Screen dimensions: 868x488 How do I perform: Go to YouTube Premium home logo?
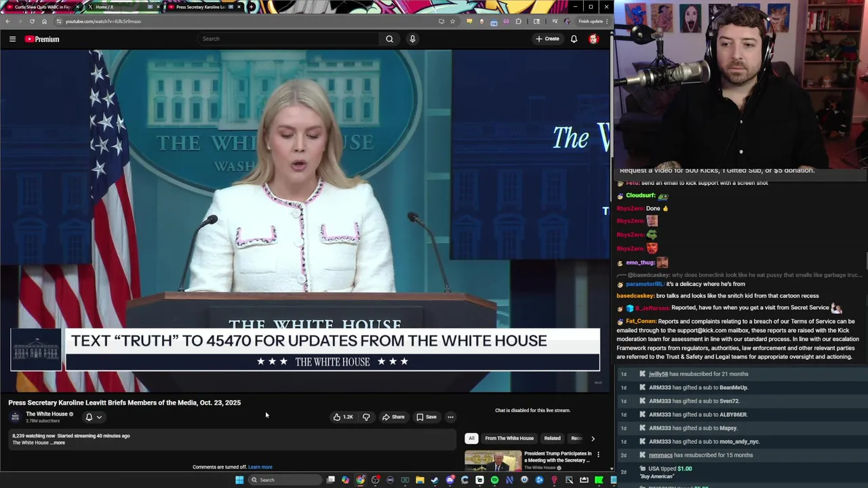pos(42,39)
